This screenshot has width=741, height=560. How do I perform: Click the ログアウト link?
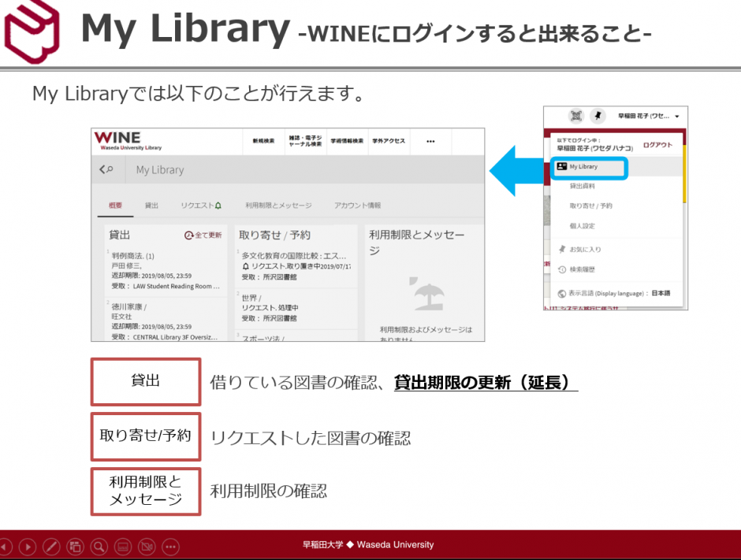tap(658, 144)
